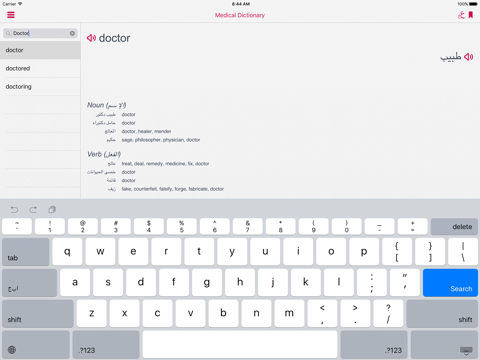
Task: Tap the paste clipboard icon
Action: pos(52,210)
